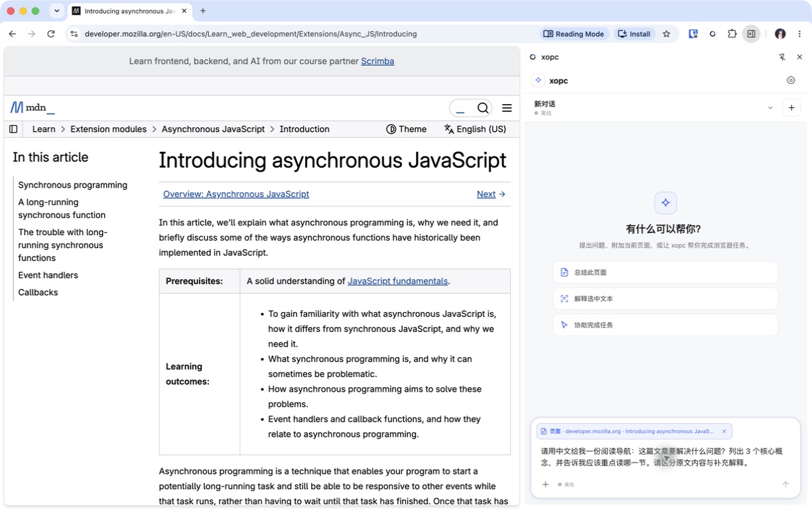The height and width of the screenshot is (509, 812).
Task: Open Overview: Asynchronous JavaScript link
Action: pos(236,194)
